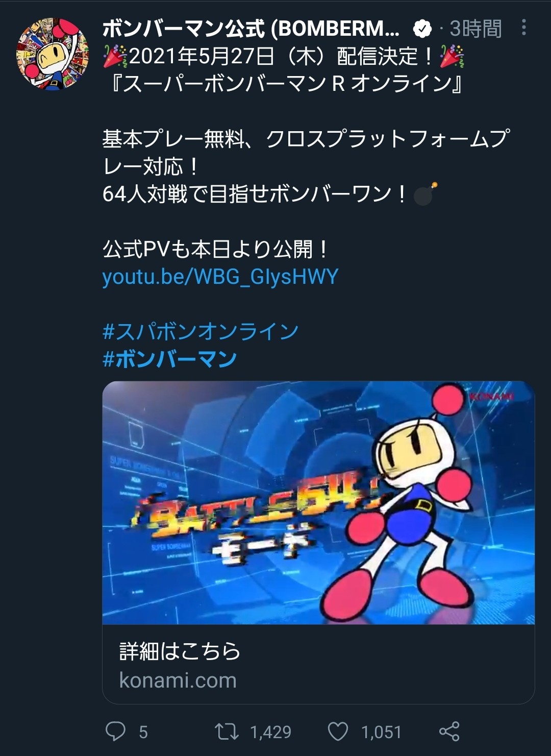Tap the retweet arrows icon
This screenshot has width=551, height=756.
pos(227,731)
